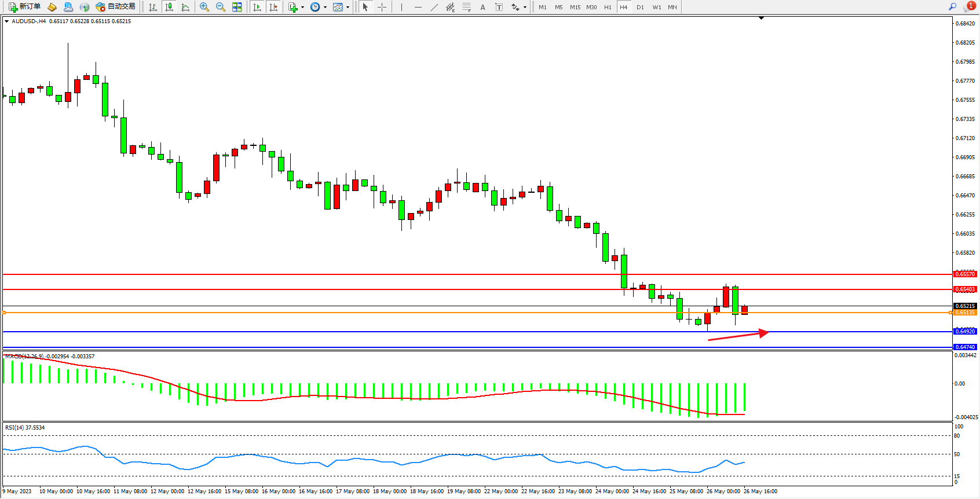Expand the chart templates dropdown arrow
The width and height of the screenshot is (980, 499).
[x=348, y=8]
